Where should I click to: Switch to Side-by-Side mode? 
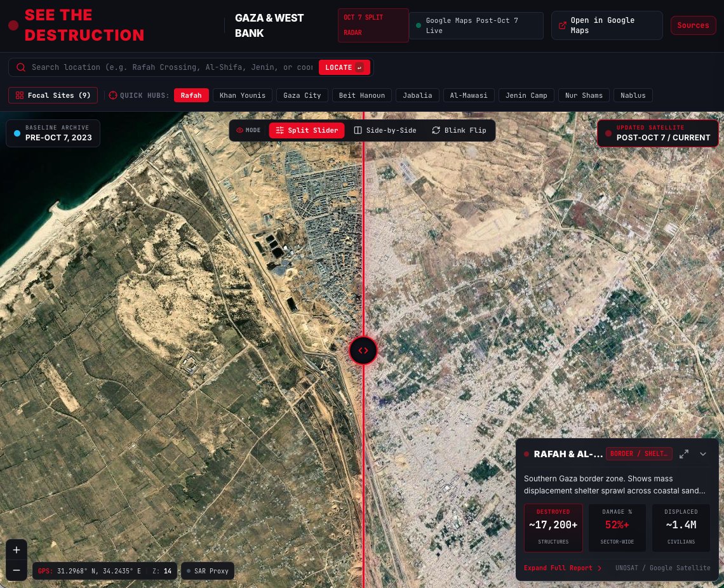point(385,130)
